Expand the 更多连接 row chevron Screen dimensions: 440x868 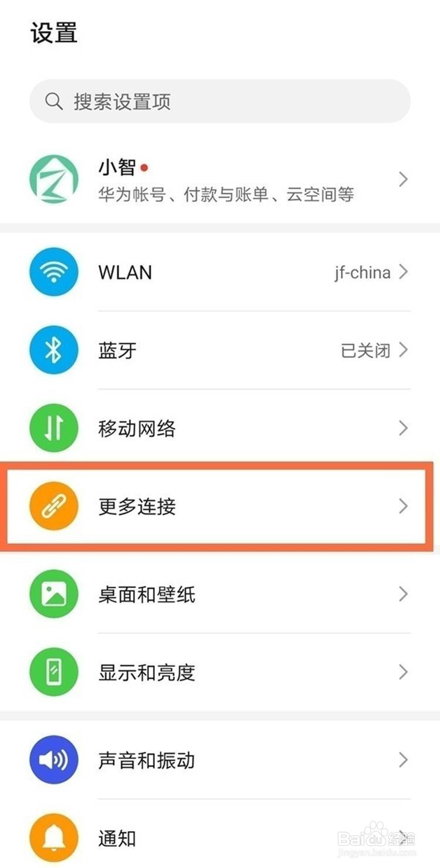(x=403, y=506)
